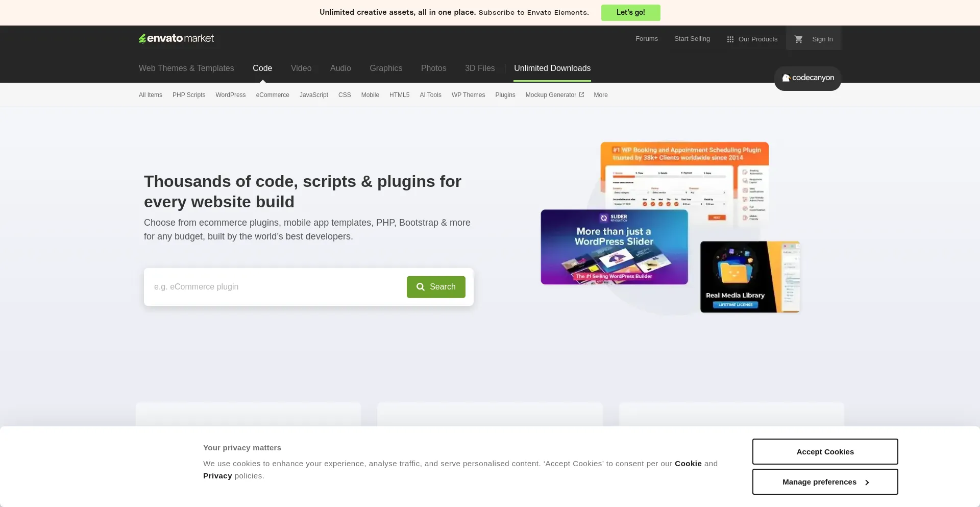Open the Our Products grid menu
Viewport: 980px width, 507px height.
(752, 39)
